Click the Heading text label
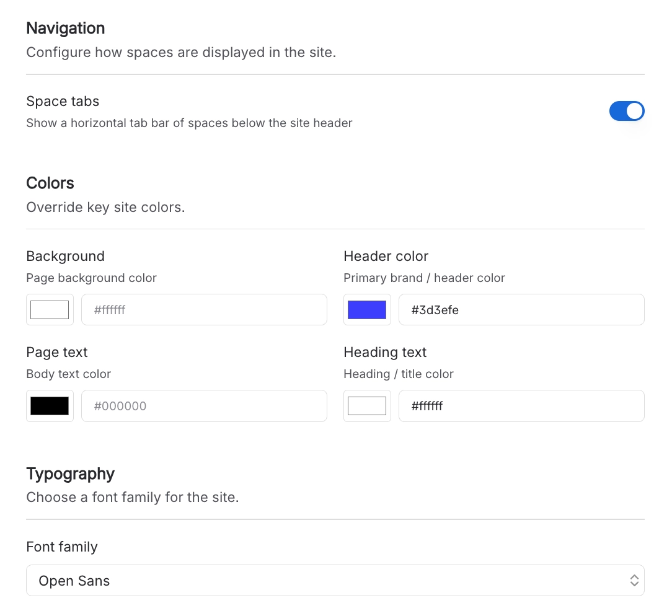 tap(385, 353)
